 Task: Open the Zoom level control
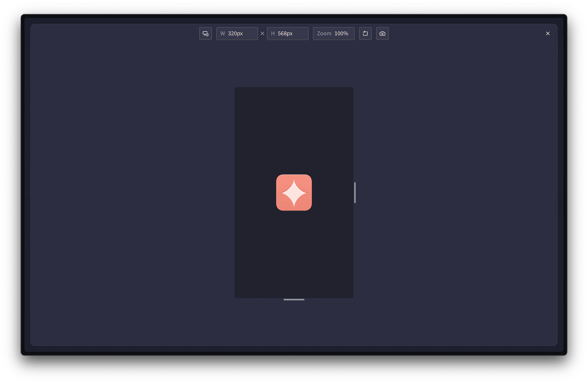[x=333, y=33]
